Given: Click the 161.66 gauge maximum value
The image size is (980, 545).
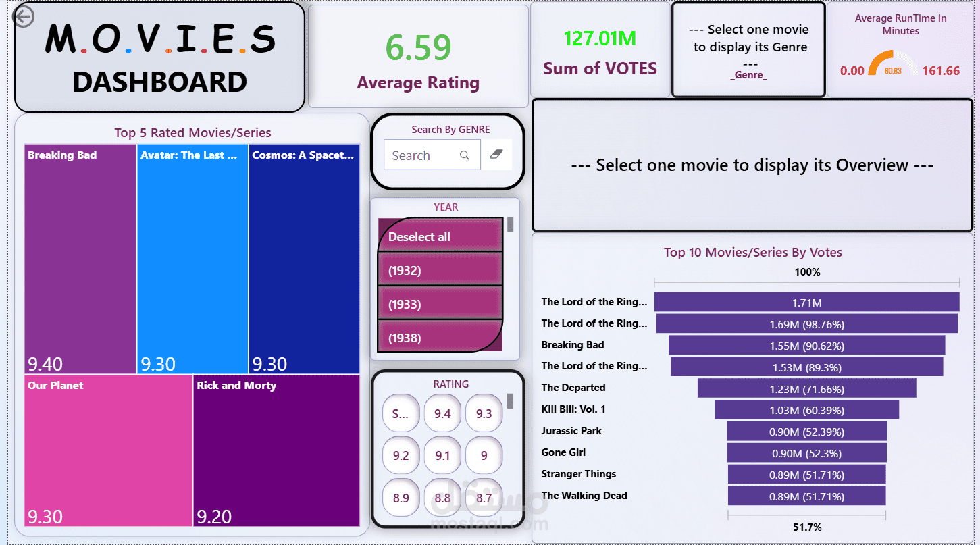Looking at the screenshot, I should tap(940, 70).
